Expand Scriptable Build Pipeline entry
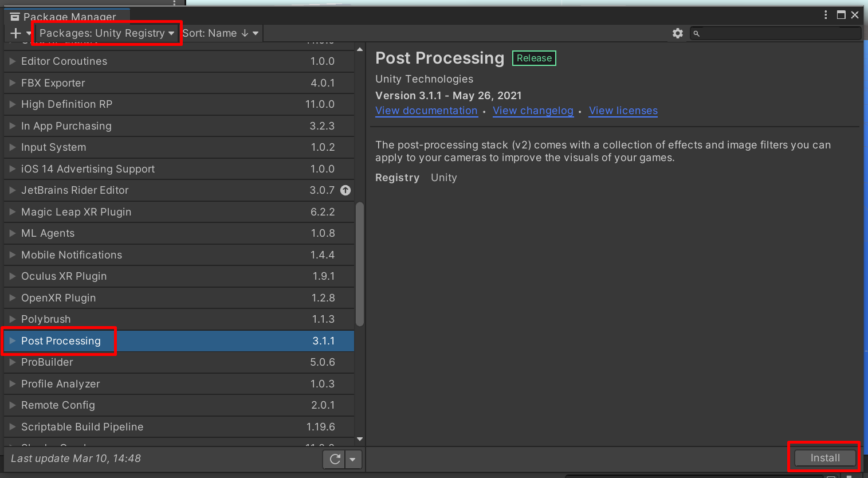 pyautogui.click(x=13, y=426)
